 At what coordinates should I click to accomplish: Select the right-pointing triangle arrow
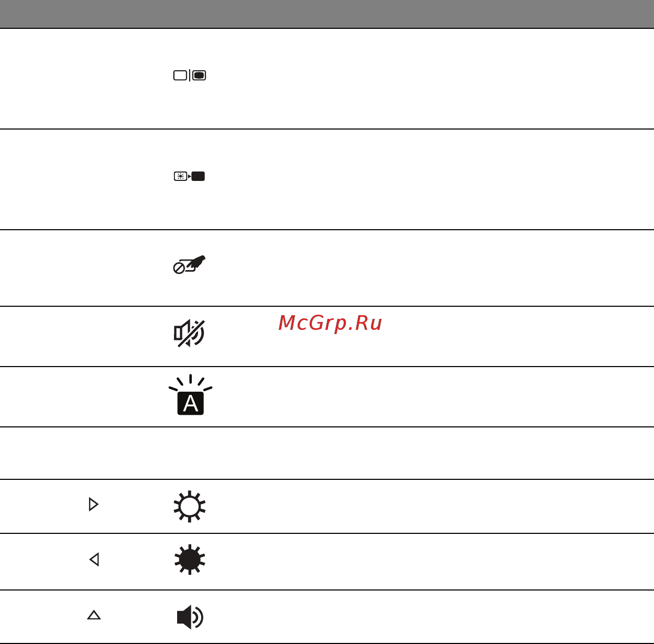[94, 505]
